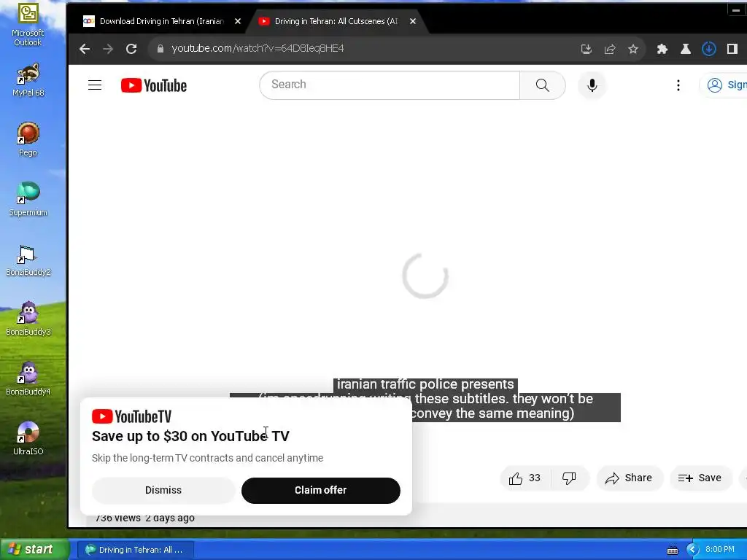747x560 pixels.
Task: Open the MyPal 68 desktop icon
Action: 28,80
